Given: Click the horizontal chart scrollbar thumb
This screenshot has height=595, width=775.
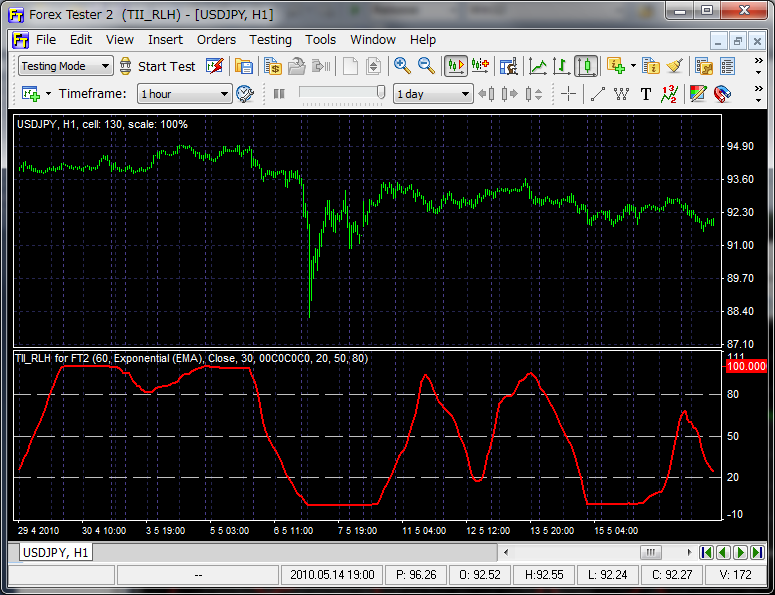Looking at the screenshot, I should tap(650, 552).
